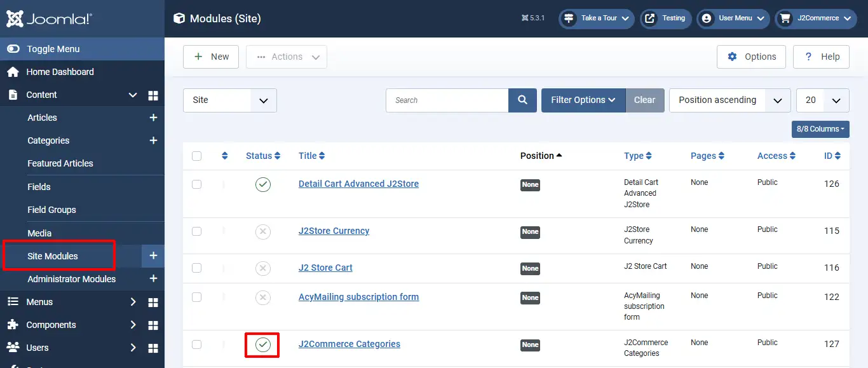
Task: Open the Site client dropdown
Action: point(230,100)
